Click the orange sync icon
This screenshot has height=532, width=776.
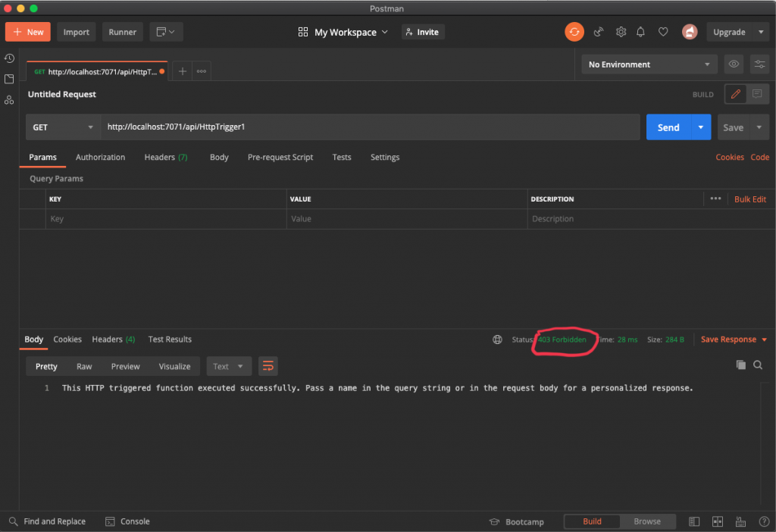pyautogui.click(x=574, y=32)
